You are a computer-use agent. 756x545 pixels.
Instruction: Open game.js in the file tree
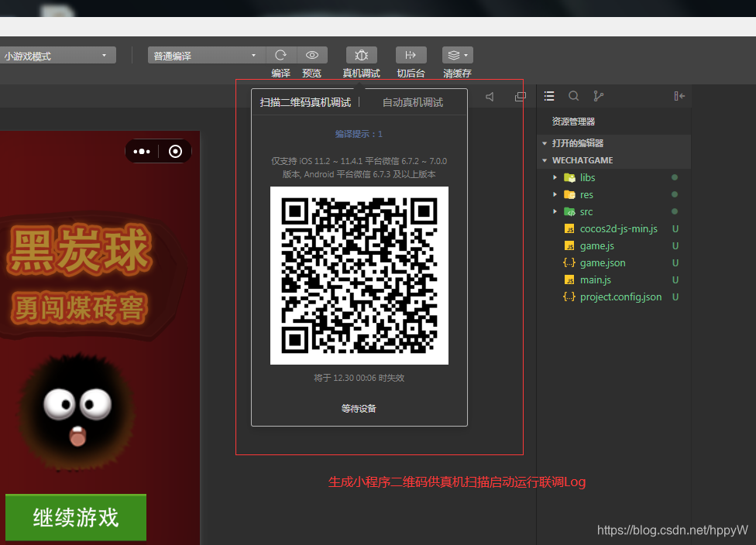597,245
